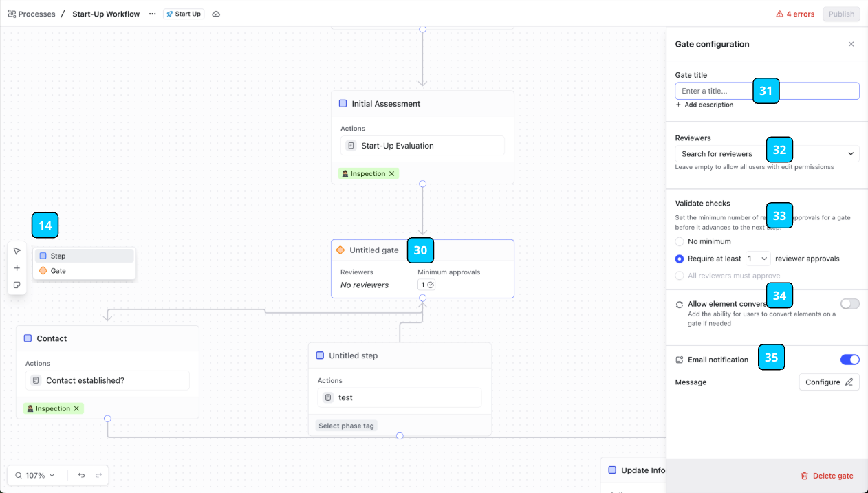Select Require at least radio option
The height and width of the screenshot is (493, 868).
pos(680,259)
